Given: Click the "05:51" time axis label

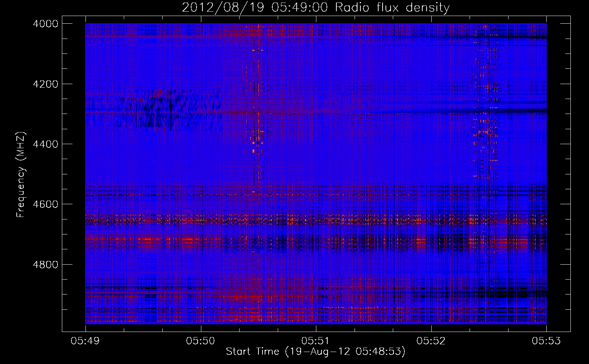Looking at the screenshot, I should 316,341.
